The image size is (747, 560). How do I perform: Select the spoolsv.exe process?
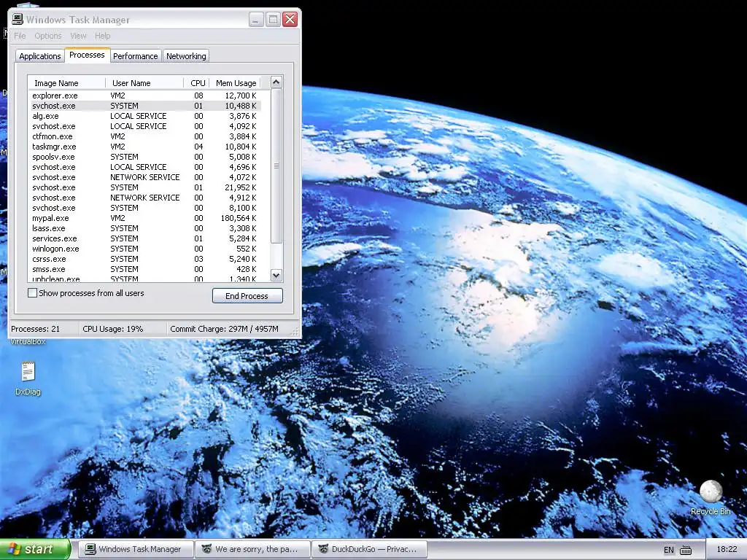click(144, 157)
